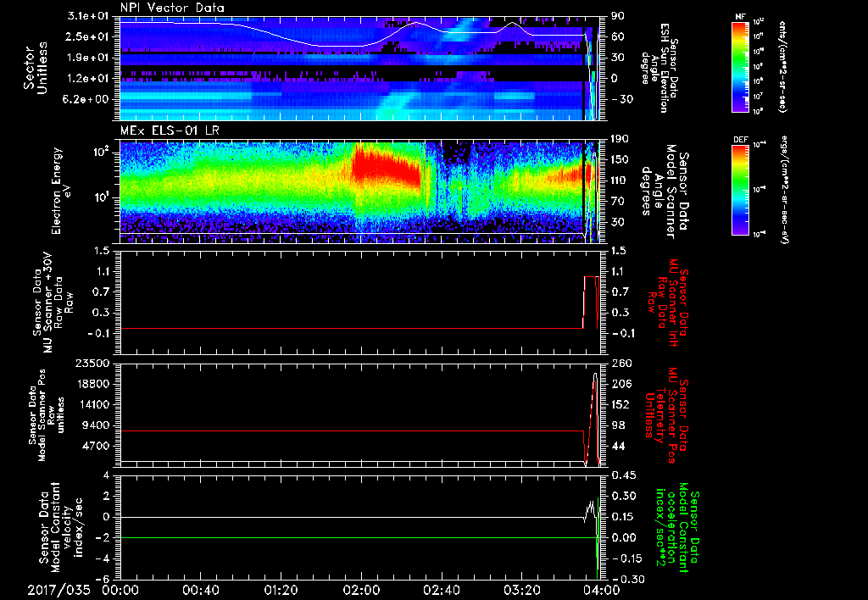Image resolution: width=868 pixels, height=600 pixels.
Task: Click the NF color scale bar
Action: (x=740, y=66)
